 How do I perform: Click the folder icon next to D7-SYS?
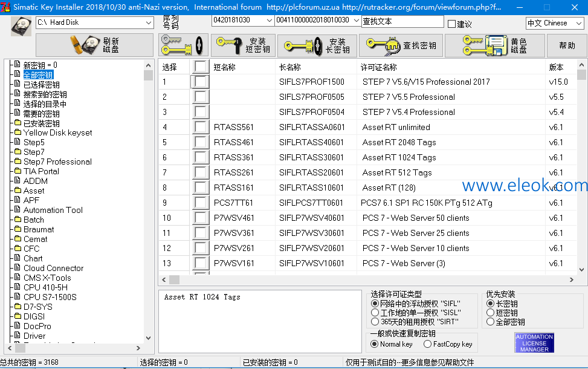(18, 306)
